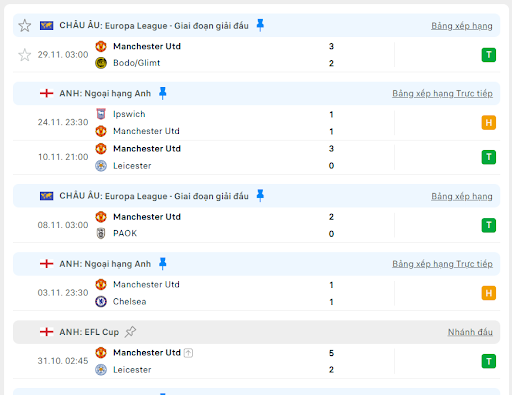This screenshot has height=395, width=512.
Task: Unpin the first Europa League section
Action: point(260,25)
